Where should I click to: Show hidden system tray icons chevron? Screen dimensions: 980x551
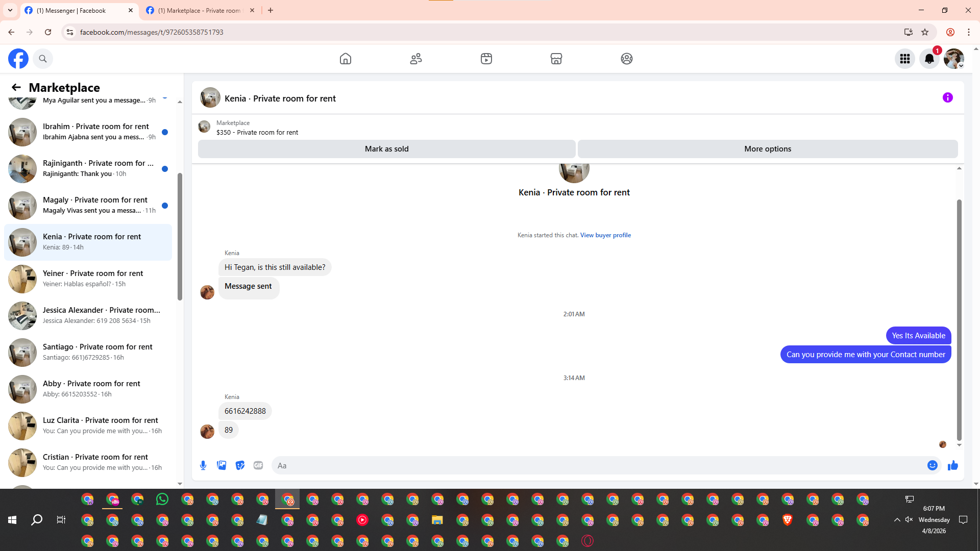click(897, 520)
